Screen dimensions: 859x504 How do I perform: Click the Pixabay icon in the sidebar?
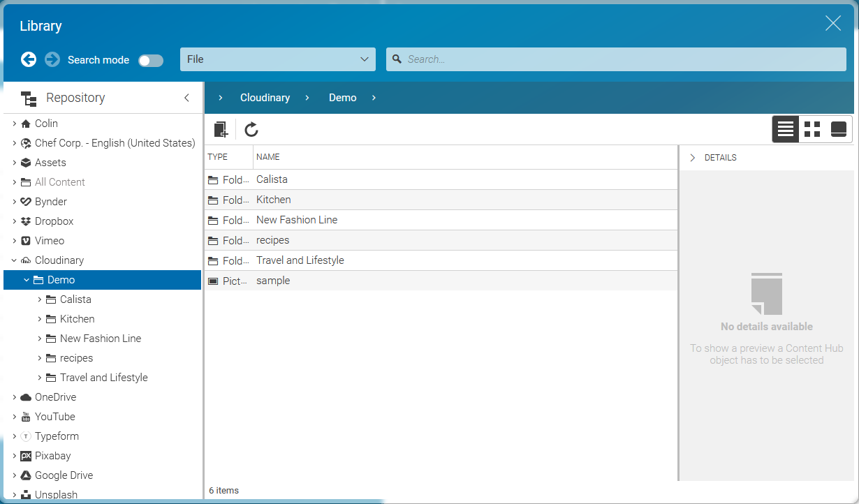[27, 455]
